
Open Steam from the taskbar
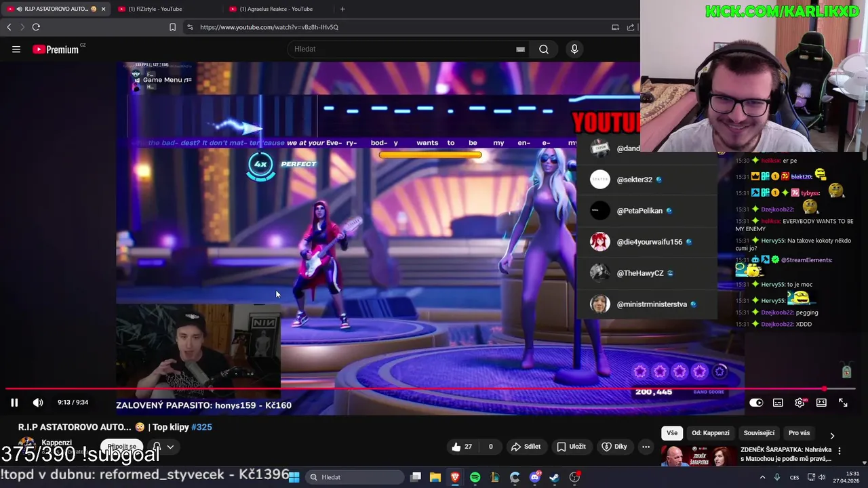(x=554, y=477)
